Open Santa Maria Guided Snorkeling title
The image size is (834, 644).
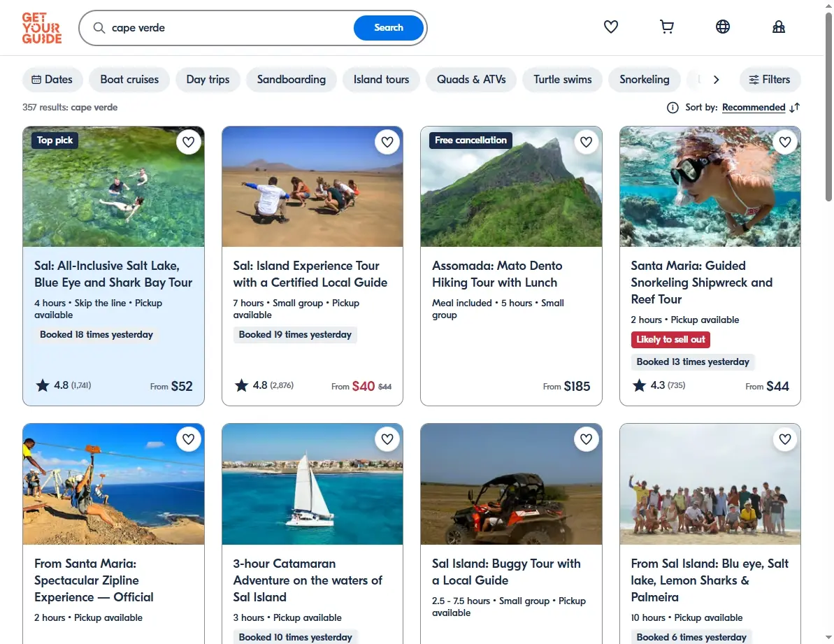(702, 282)
